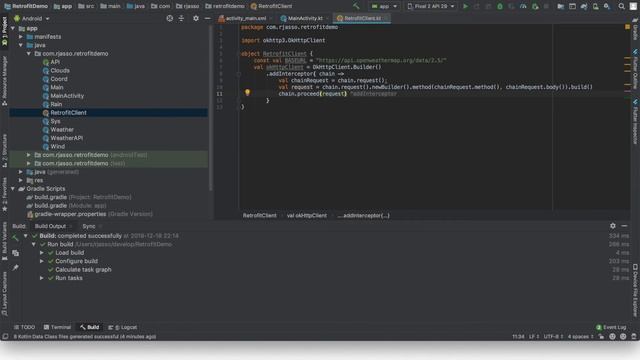This screenshot has width=640, height=360.
Task: Open the Android project view dropdown
Action: [32, 18]
